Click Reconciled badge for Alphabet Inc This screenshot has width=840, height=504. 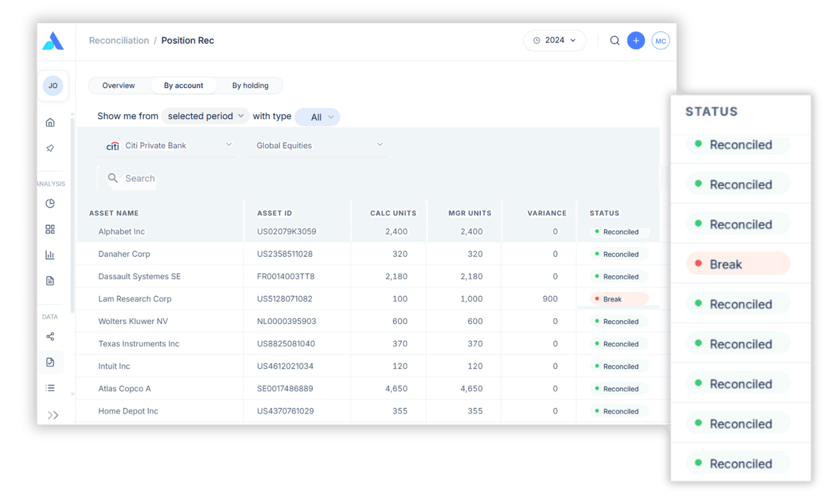coord(619,232)
